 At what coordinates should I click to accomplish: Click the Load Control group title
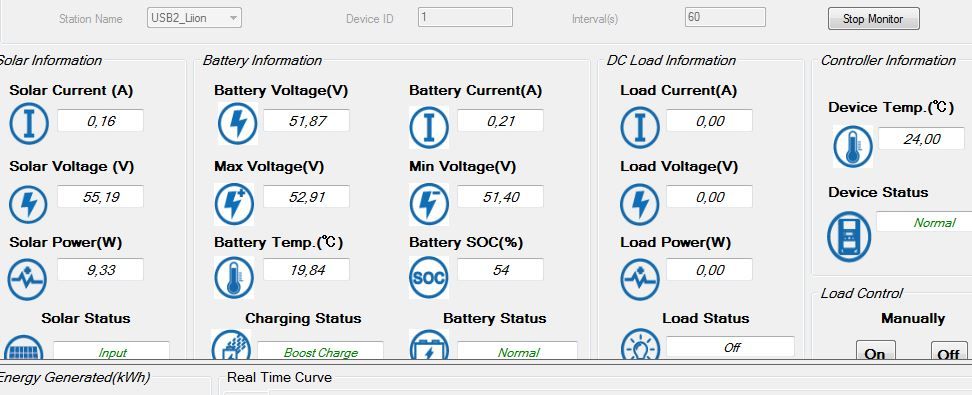click(x=862, y=293)
